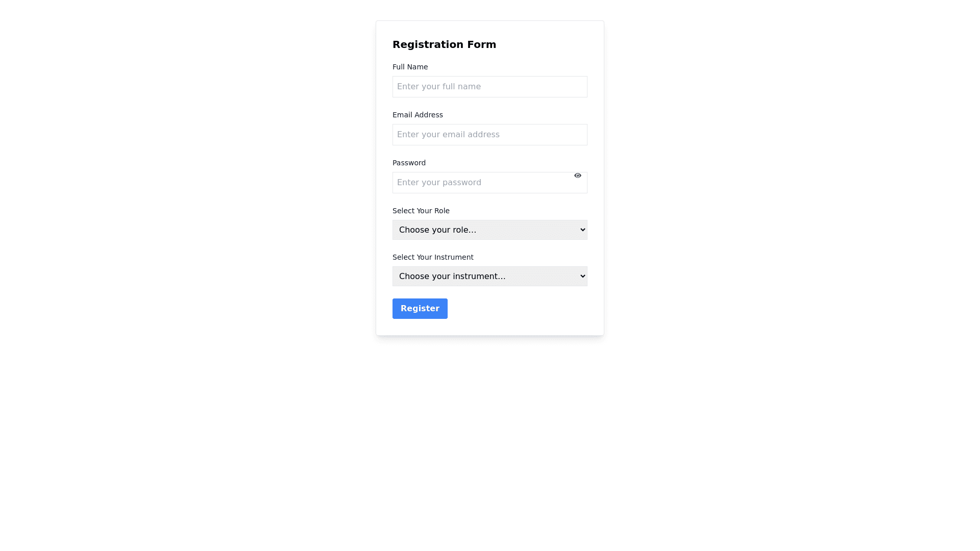Screen dimensions: 980x551
Task: Toggle password visibility with the eye icon
Action: click(x=577, y=176)
